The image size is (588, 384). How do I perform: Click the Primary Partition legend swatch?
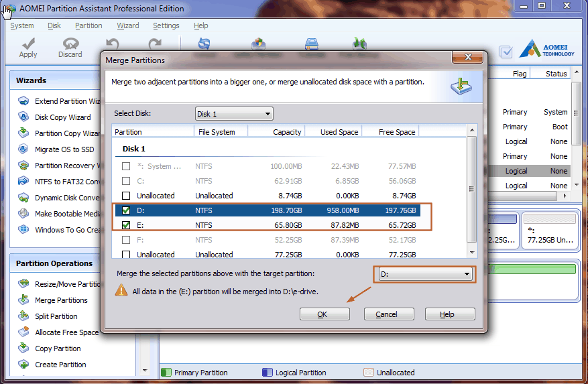pos(166,373)
